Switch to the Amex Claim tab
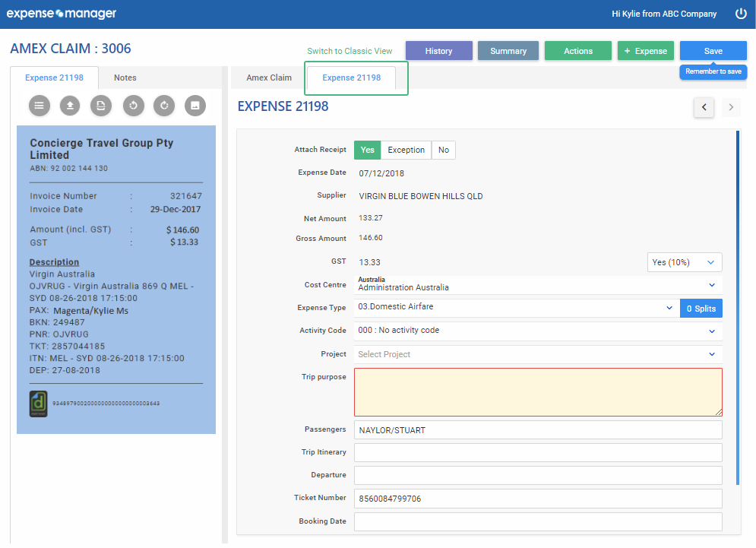This screenshot has height=548, width=756. pos(268,78)
